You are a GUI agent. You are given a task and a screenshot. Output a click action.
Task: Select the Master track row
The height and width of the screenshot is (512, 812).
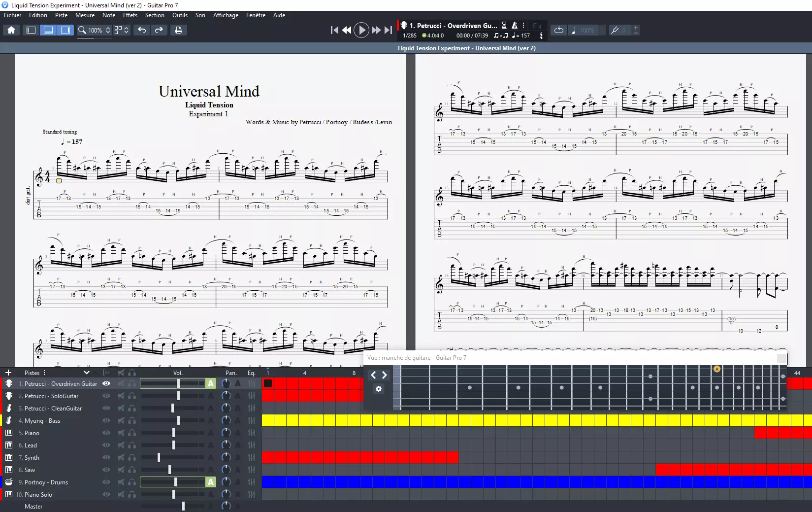(x=33, y=506)
